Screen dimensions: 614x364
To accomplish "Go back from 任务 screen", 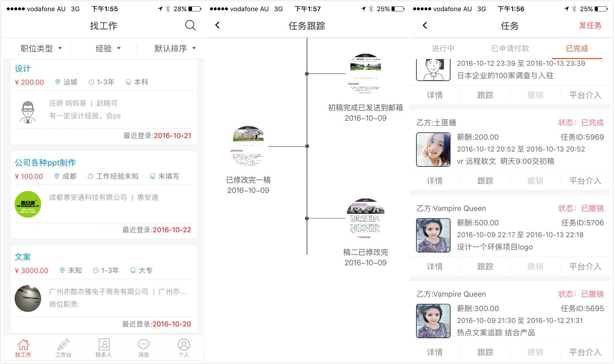I will click(425, 25).
